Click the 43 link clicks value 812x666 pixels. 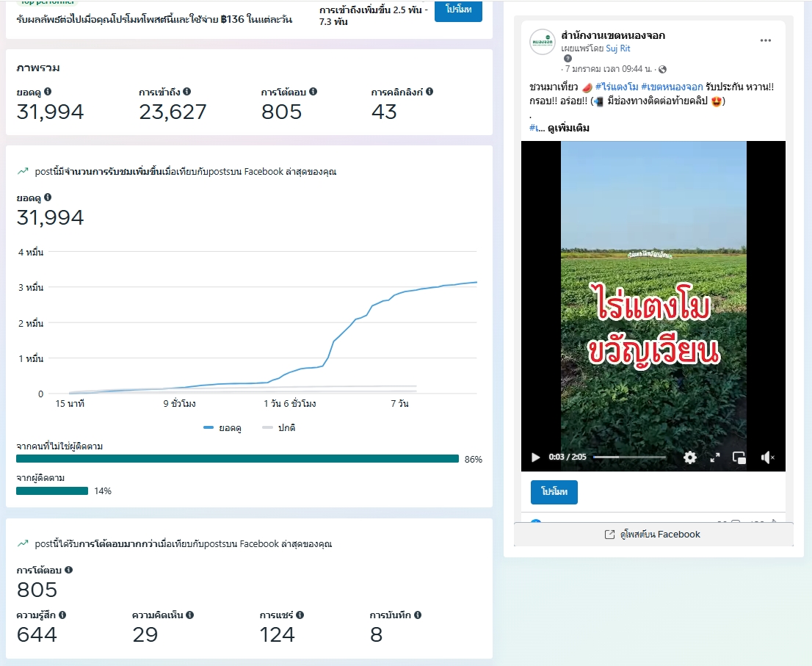384,112
